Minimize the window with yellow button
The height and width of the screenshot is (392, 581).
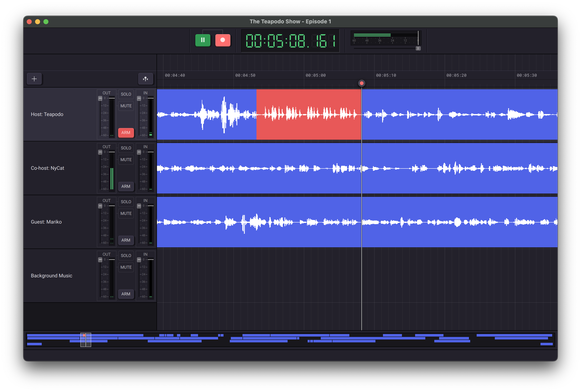(x=38, y=22)
